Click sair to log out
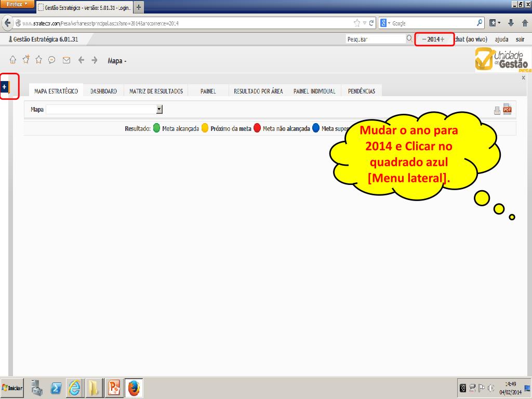 tap(520, 39)
